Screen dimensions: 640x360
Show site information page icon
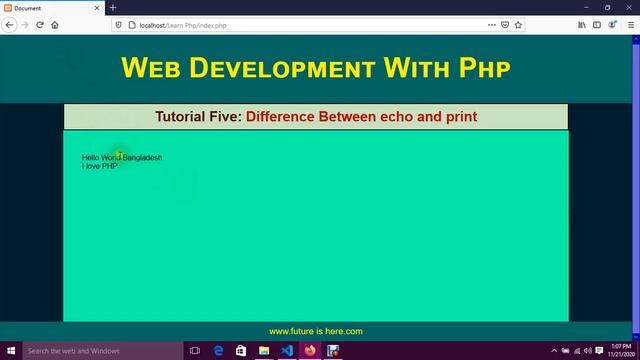[x=132, y=25]
